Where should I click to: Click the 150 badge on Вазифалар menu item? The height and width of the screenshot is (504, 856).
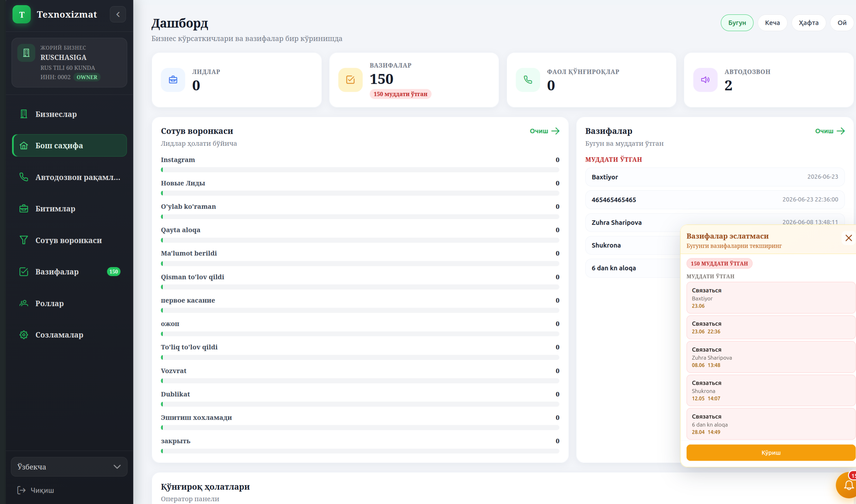[x=114, y=272]
